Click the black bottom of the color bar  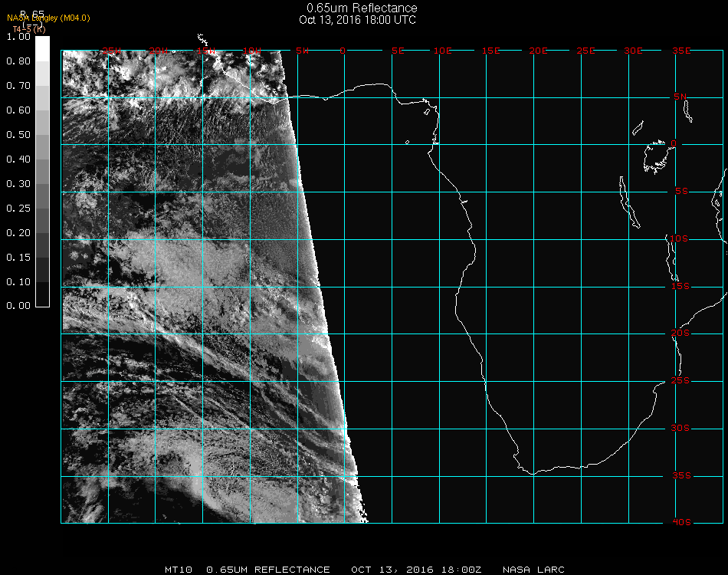coord(42,294)
